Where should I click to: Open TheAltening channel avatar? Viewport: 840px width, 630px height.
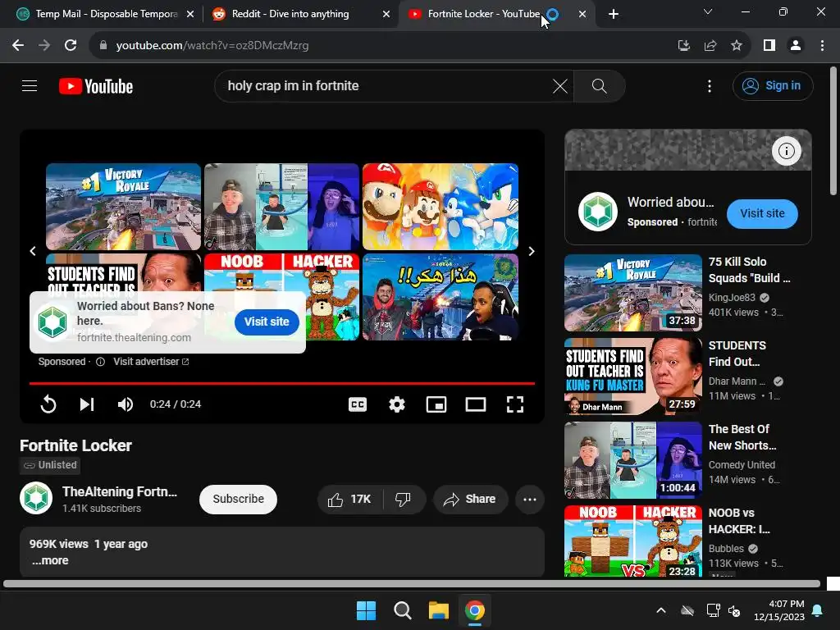36,498
